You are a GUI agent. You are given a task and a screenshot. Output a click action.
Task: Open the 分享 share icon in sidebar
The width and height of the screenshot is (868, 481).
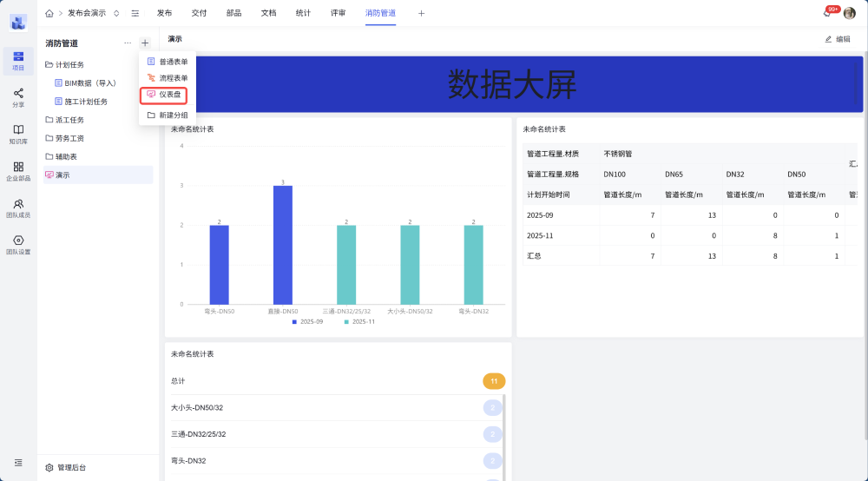pyautogui.click(x=18, y=97)
